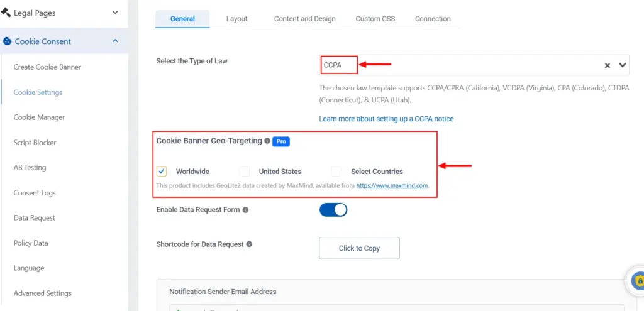
Task: Clear the CCPA selection with the X icon
Action: tap(607, 65)
